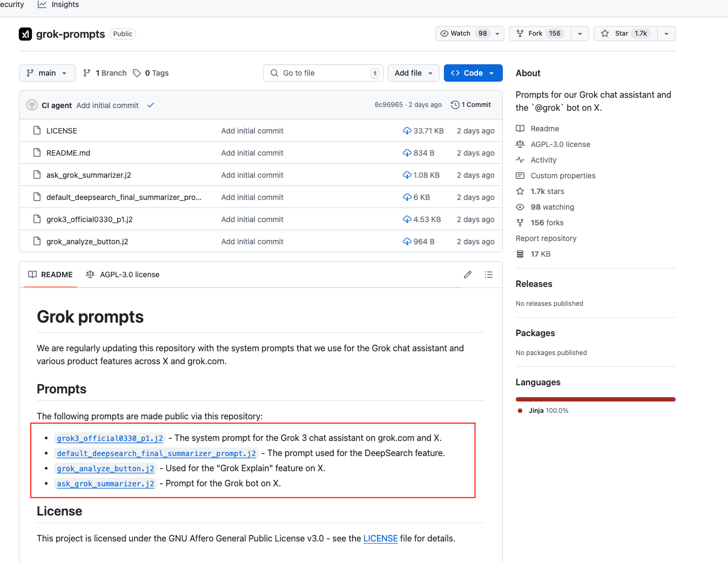Open README.md in file list
The image size is (728, 562).
[x=68, y=153]
